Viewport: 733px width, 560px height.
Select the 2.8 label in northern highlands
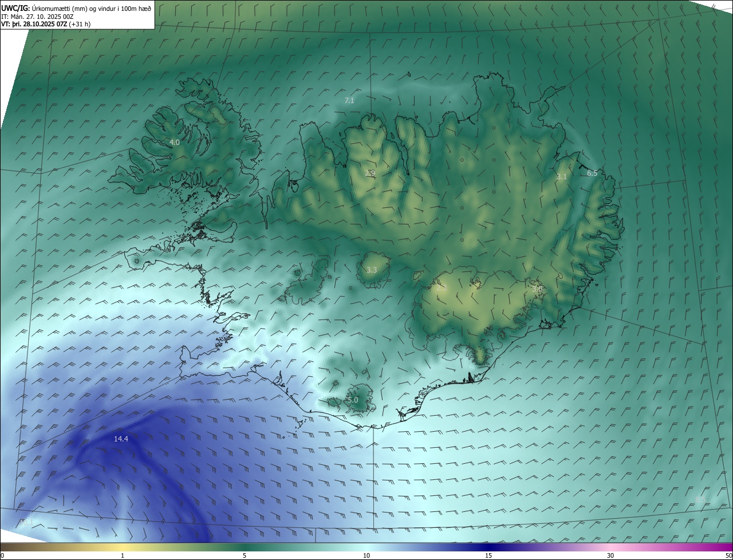point(370,173)
